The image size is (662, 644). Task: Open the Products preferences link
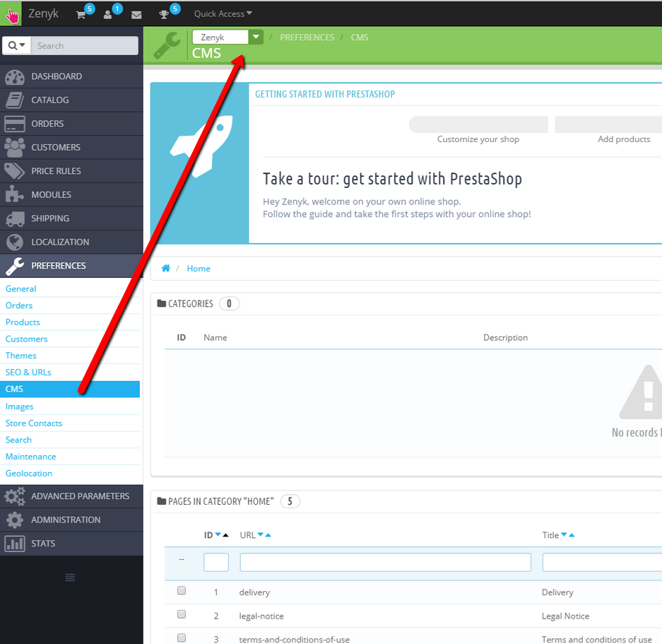[x=23, y=322]
